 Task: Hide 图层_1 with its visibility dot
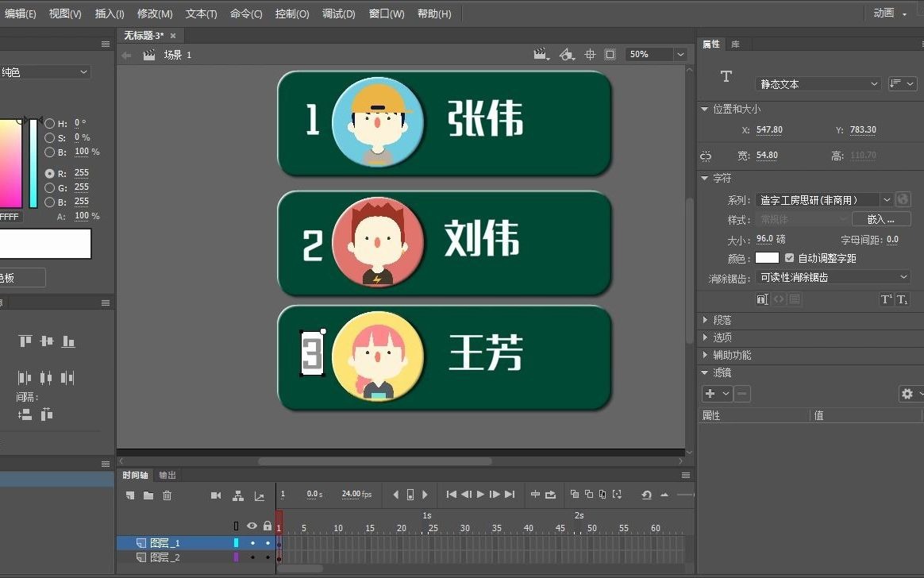coord(252,542)
